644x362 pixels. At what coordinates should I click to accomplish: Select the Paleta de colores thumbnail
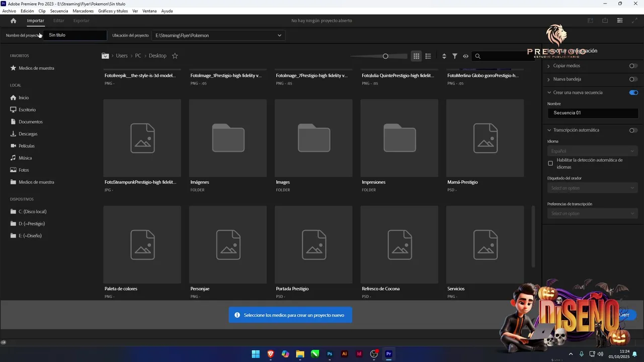click(142, 244)
